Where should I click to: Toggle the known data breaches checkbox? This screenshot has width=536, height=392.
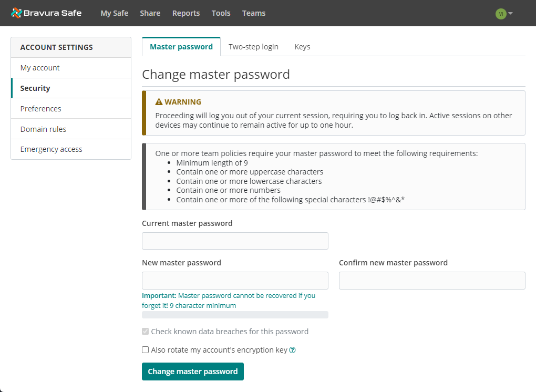point(145,331)
